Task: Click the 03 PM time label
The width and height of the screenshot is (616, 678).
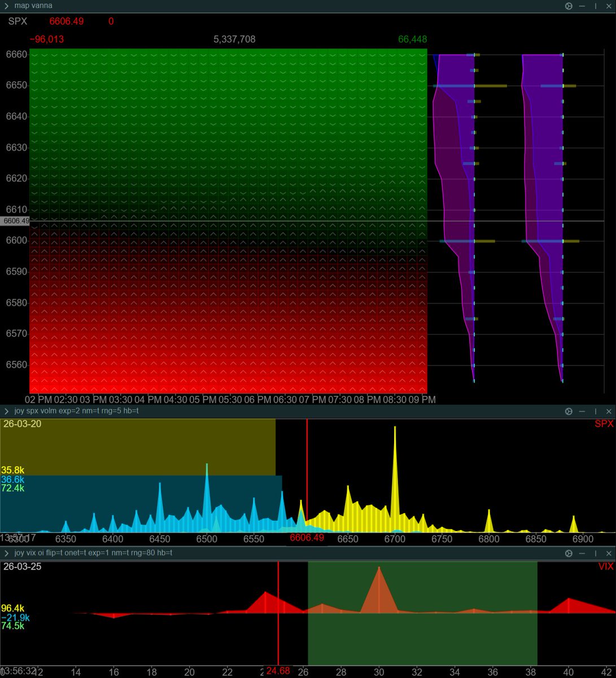Action: coord(93,399)
